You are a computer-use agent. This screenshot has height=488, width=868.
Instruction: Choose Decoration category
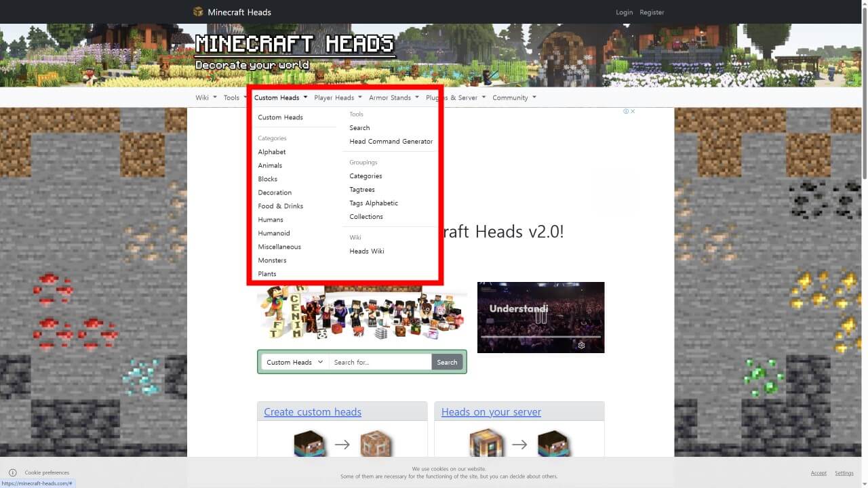(275, 192)
